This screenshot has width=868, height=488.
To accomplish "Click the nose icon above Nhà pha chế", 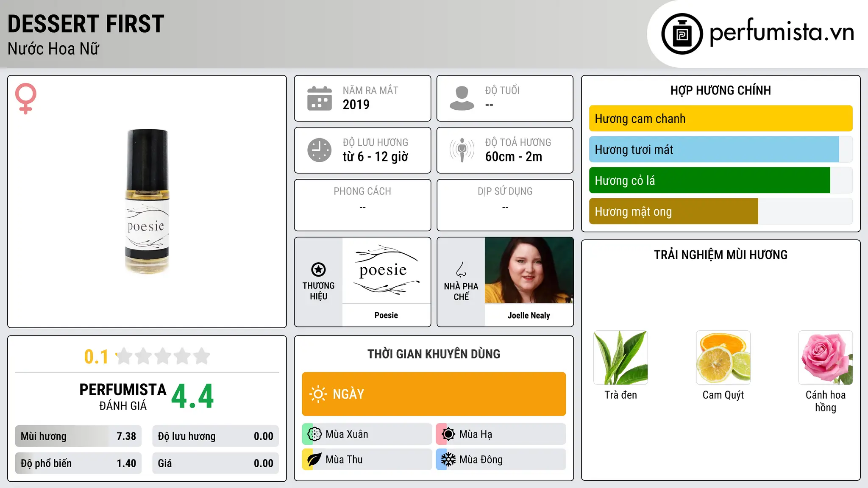I will click(461, 269).
